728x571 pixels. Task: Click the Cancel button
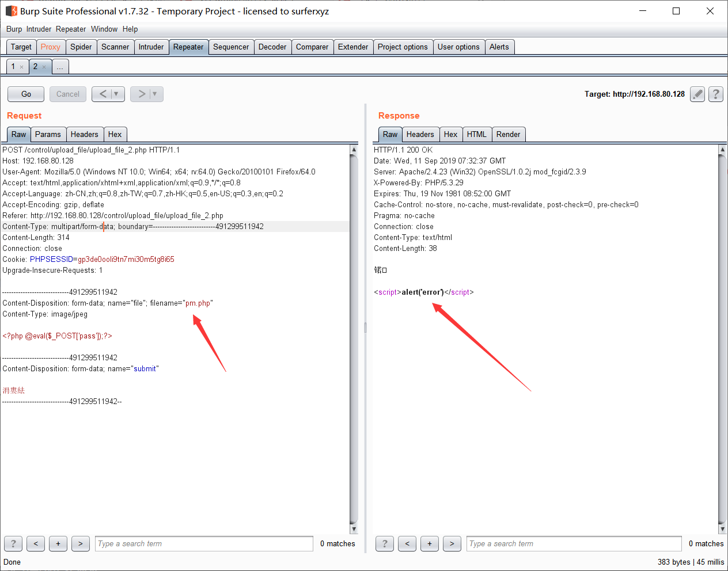coord(68,94)
